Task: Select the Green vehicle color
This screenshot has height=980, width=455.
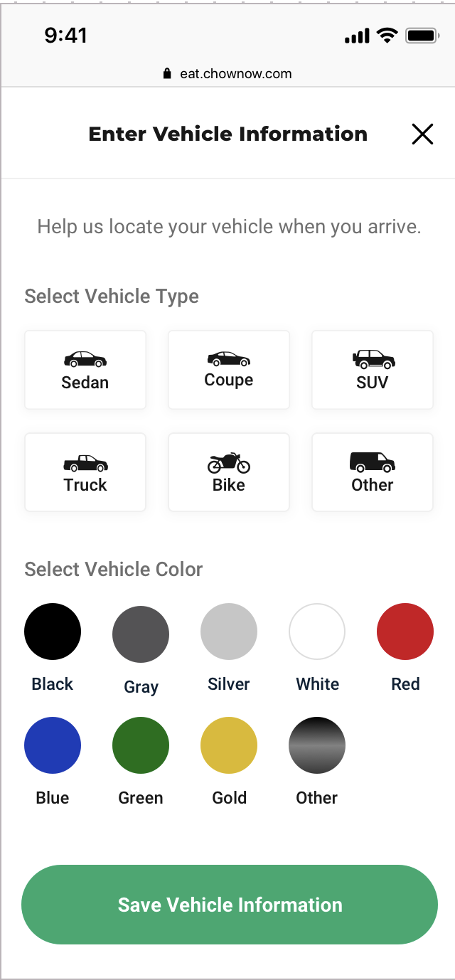Action: 141,745
